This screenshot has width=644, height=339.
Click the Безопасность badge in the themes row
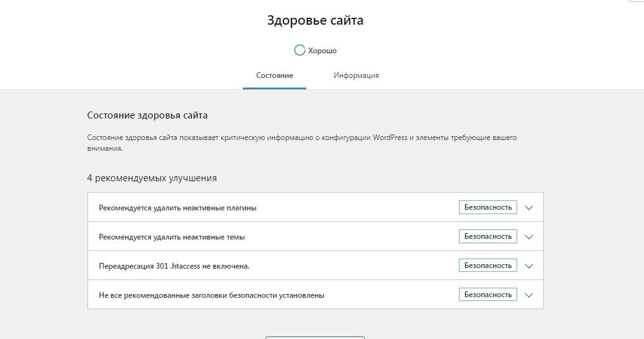point(487,236)
